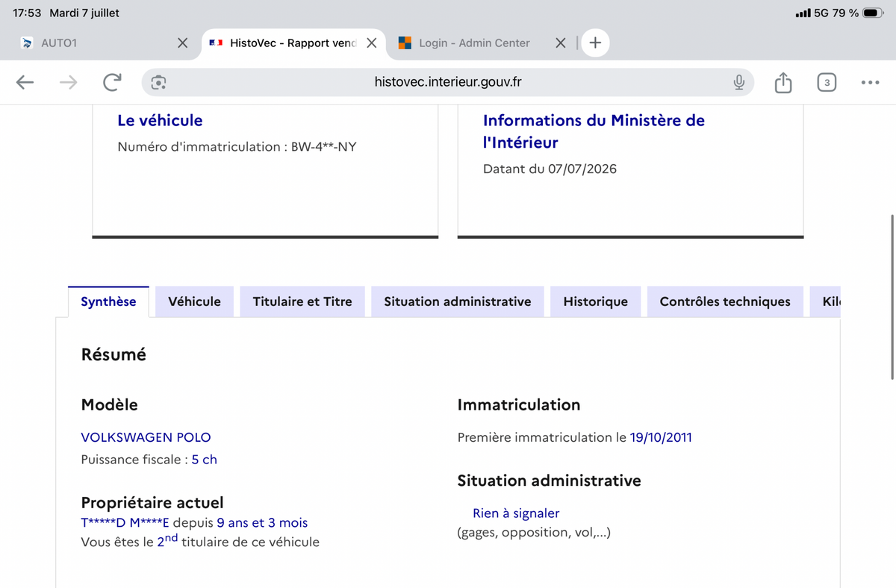Open the three-dot browser menu
896x588 pixels.
[x=870, y=82]
